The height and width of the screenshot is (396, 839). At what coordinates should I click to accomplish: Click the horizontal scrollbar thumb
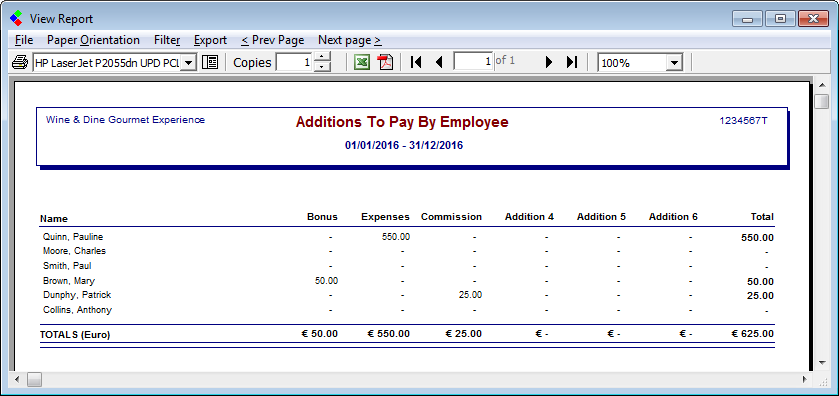(34, 379)
